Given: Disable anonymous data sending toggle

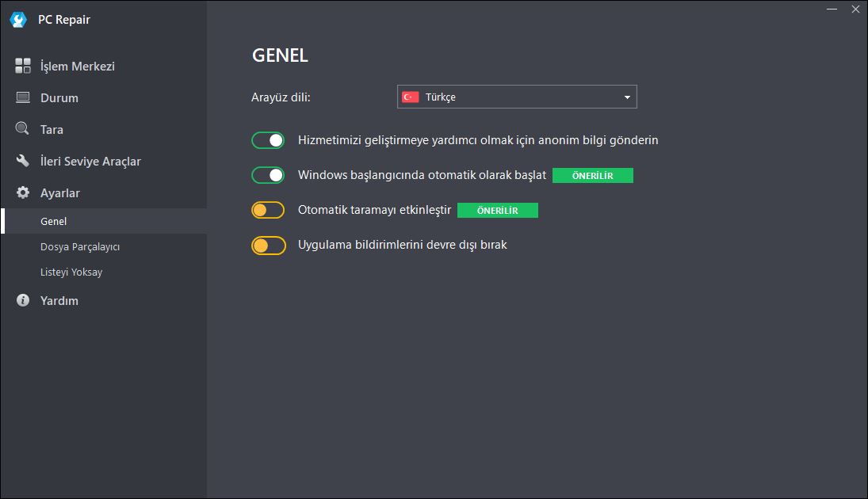Looking at the screenshot, I should coord(268,140).
